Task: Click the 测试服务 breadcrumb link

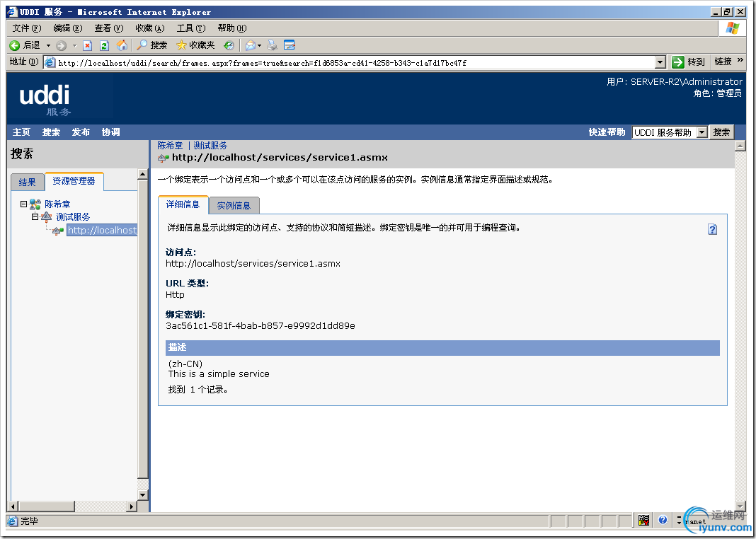Action: 210,146
